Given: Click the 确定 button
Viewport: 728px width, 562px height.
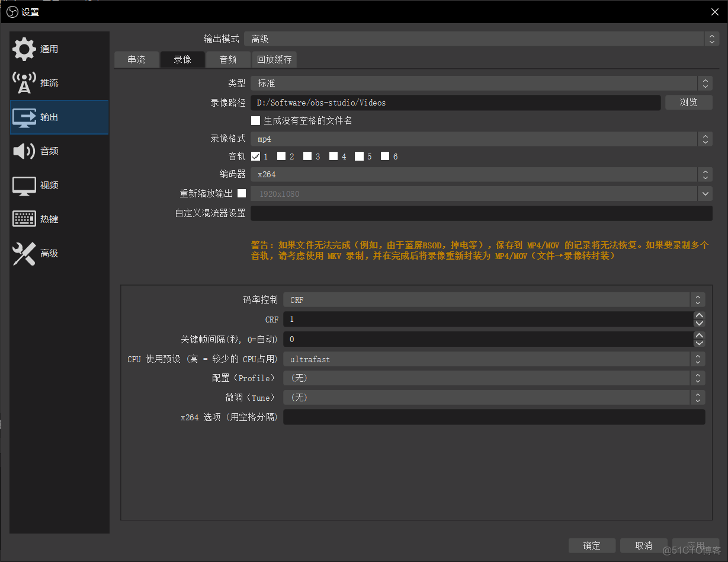Looking at the screenshot, I should click(592, 545).
